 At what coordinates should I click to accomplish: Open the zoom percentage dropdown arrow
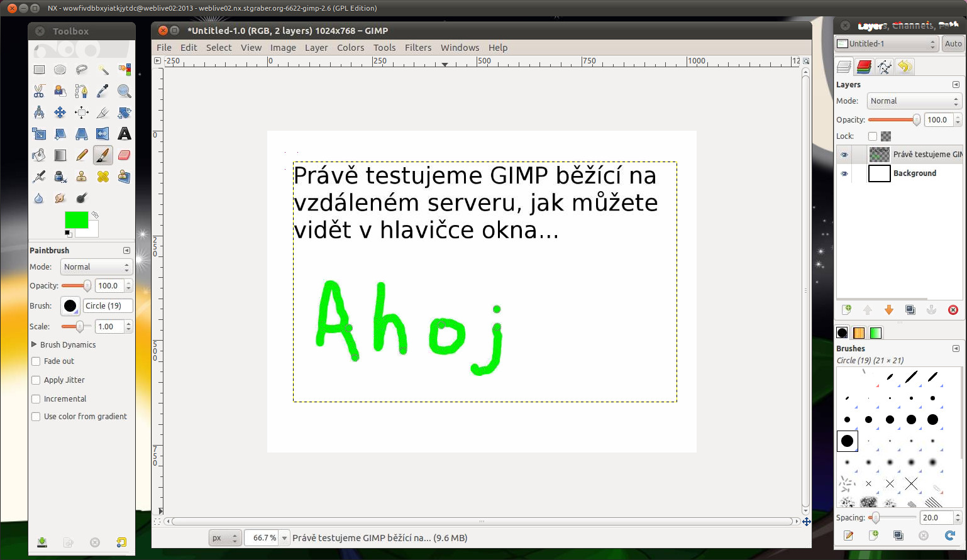pyautogui.click(x=284, y=538)
